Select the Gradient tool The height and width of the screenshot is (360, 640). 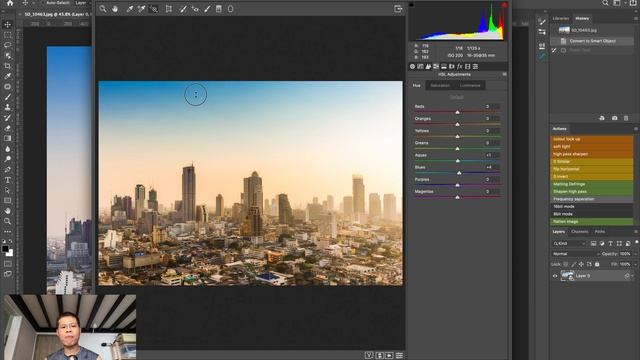(x=7, y=138)
